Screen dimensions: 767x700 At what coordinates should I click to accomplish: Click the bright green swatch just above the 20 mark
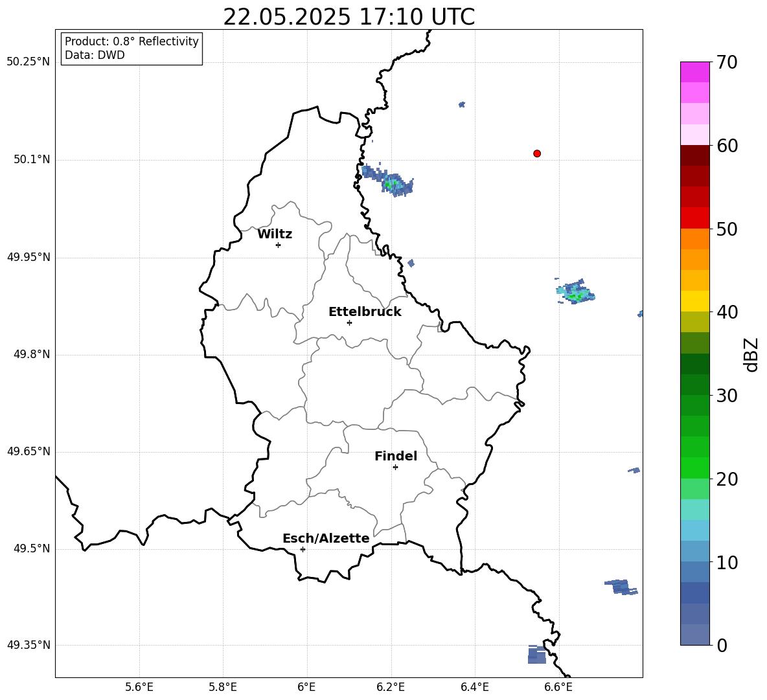(x=695, y=468)
